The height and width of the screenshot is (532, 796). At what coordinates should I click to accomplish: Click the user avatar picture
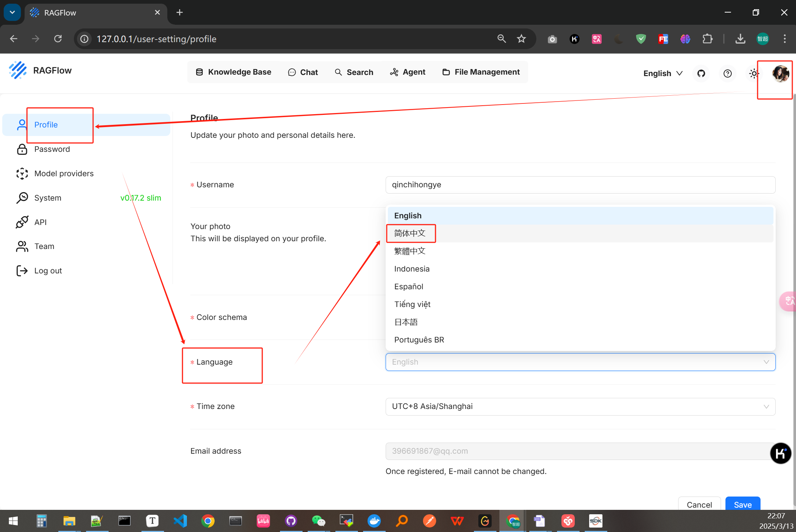coord(780,74)
